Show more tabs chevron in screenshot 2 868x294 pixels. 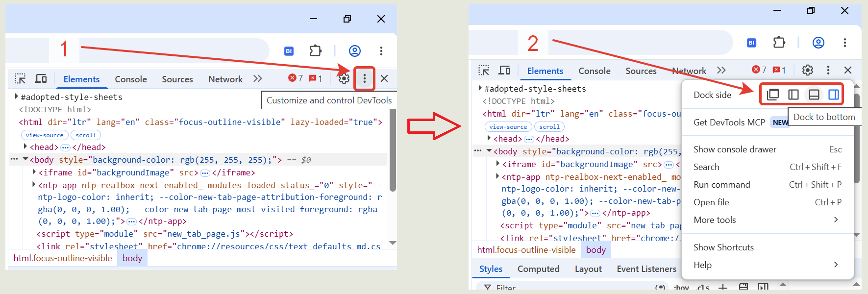[721, 70]
